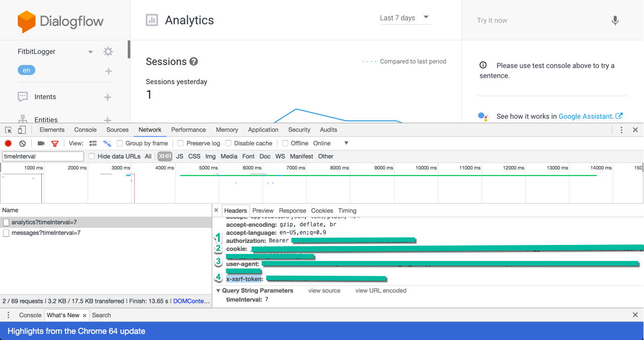Screen dimensions: 644x340
Task: Click the microphone icon in Try it now
Action: (x=615, y=20)
